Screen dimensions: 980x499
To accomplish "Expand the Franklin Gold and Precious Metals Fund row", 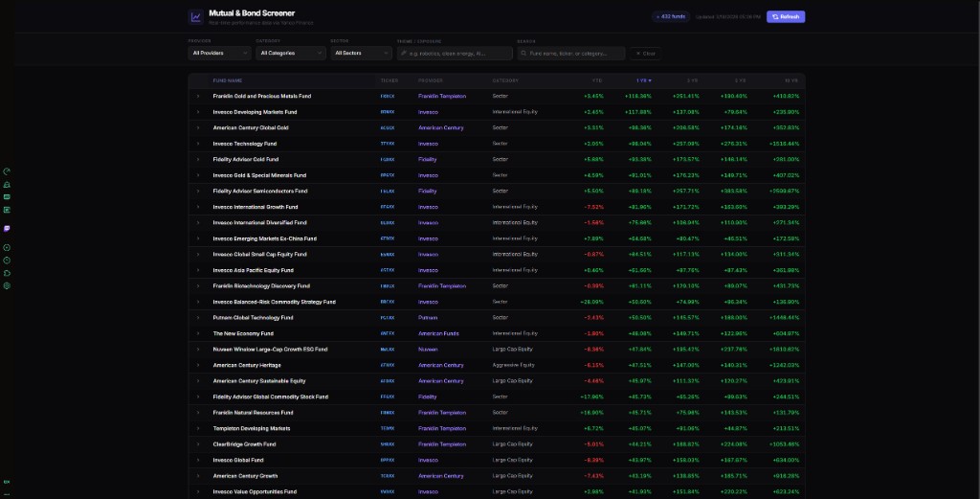I will click(198, 97).
